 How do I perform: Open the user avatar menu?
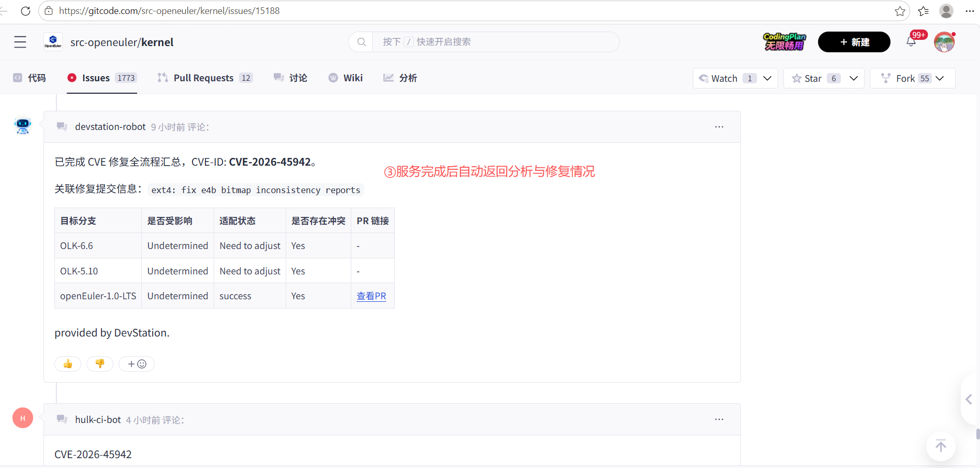pyautogui.click(x=944, y=42)
